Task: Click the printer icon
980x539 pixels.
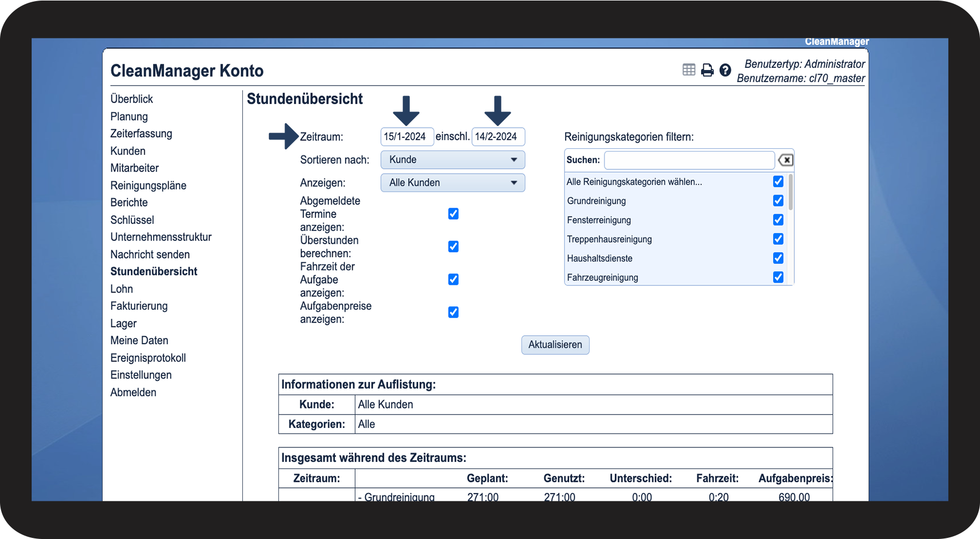Action: point(707,70)
